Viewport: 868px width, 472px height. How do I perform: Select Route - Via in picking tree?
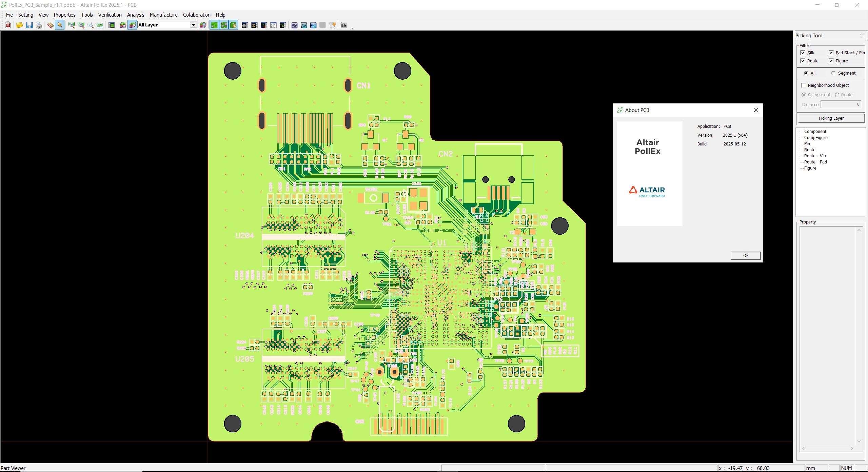tap(815, 156)
